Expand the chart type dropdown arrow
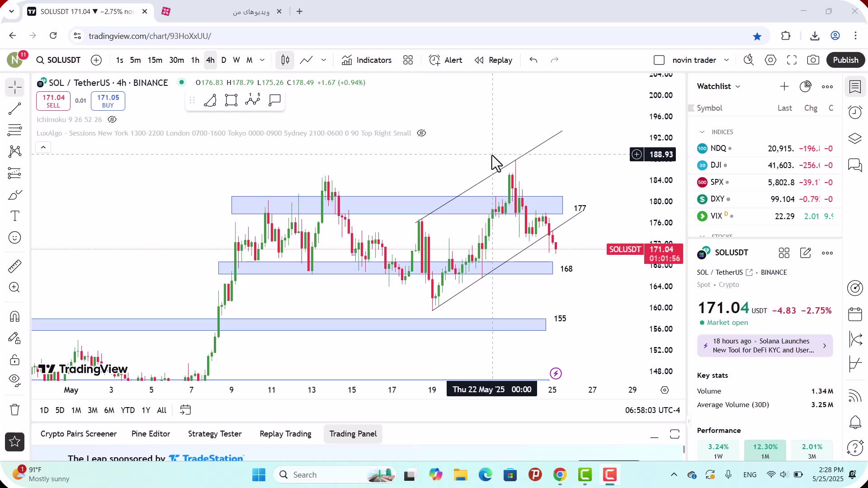Image resolution: width=868 pixels, height=488 pixels. [x=324, y=60]
